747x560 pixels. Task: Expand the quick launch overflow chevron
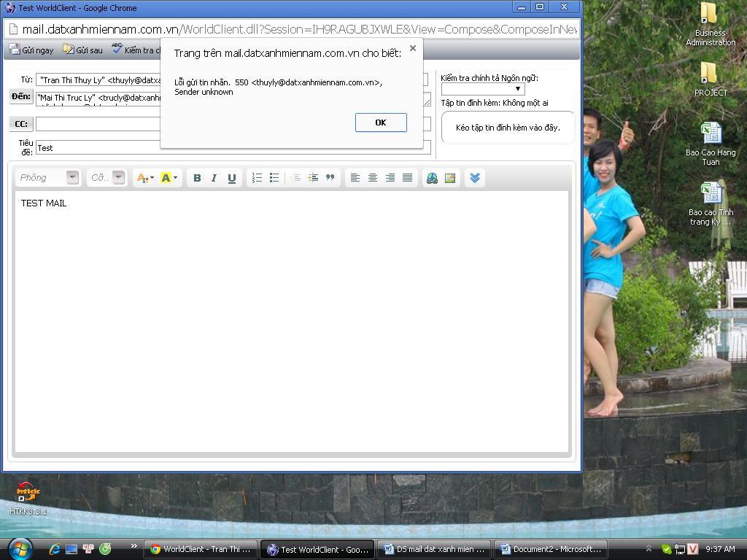click(134, 545)
